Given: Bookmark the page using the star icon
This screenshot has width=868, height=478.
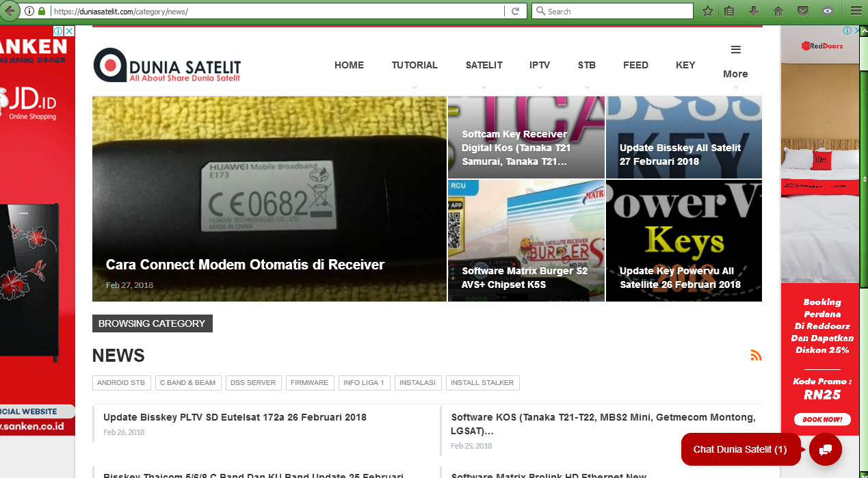Looking at the screenshot, I should pyautogui.click(x=708, y=11).
